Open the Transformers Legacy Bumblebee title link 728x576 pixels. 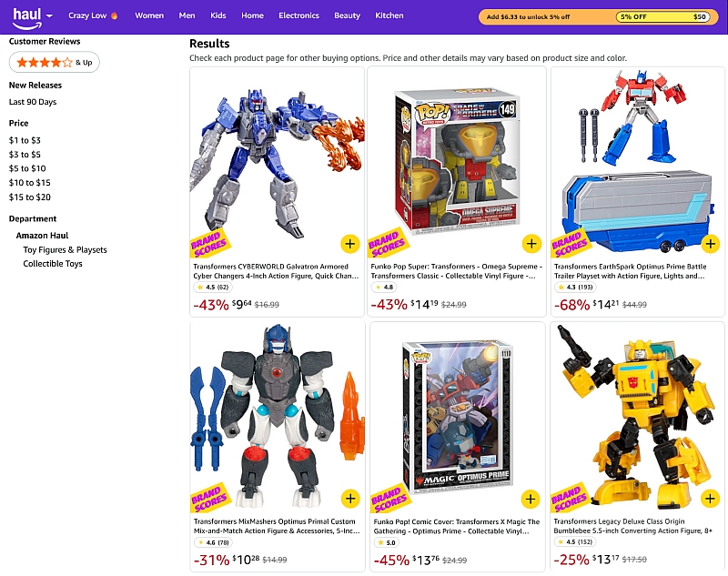(x=632, y=526)
